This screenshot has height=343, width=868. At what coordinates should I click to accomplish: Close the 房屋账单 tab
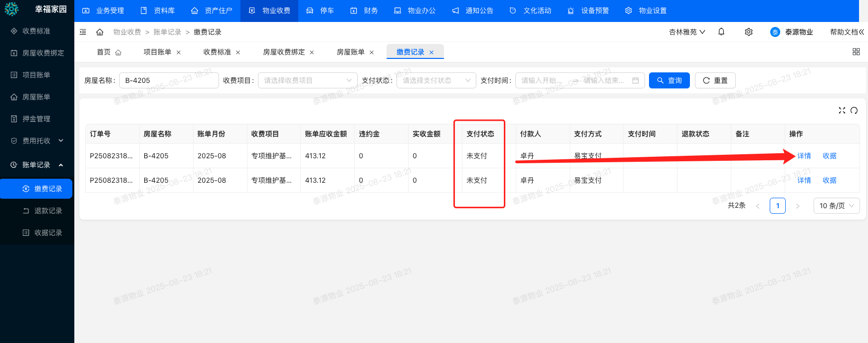pyautogui.click(x=372, y=52)
